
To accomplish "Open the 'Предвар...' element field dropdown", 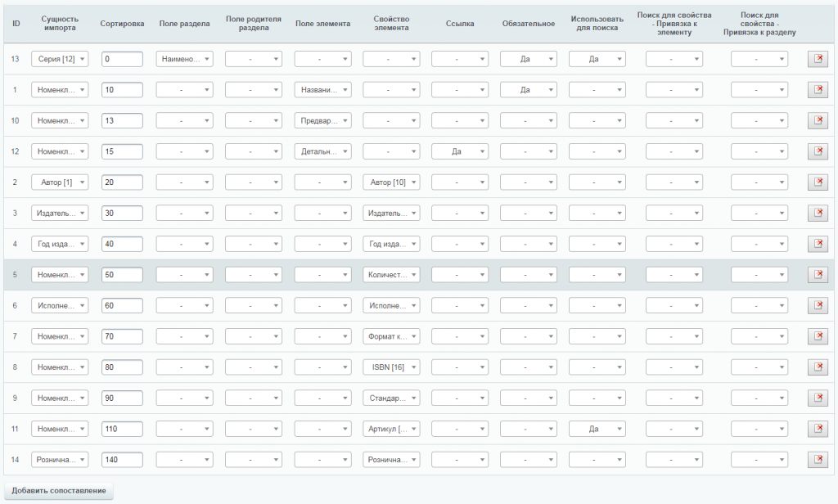I will (x=322, y=121).
